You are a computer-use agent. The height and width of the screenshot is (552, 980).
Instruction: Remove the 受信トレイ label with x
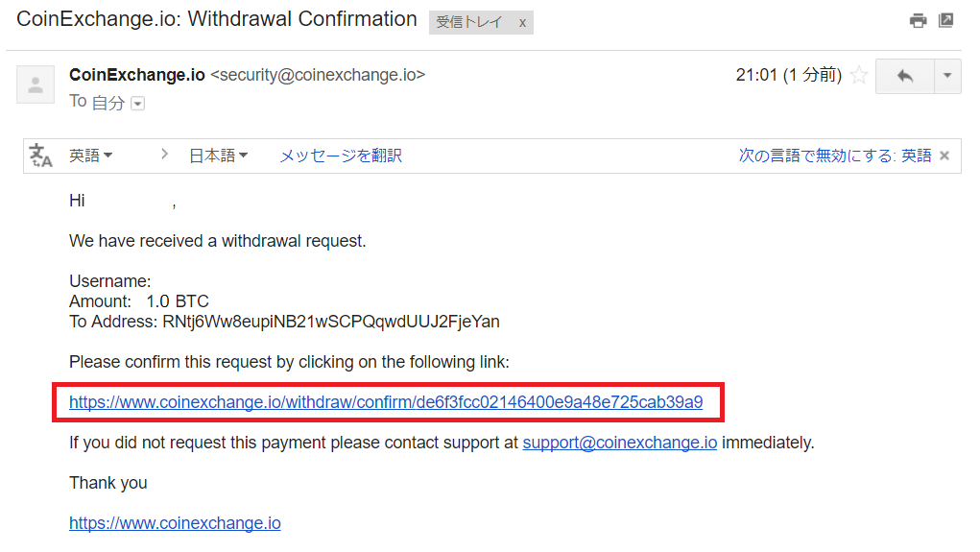point(522,23)
